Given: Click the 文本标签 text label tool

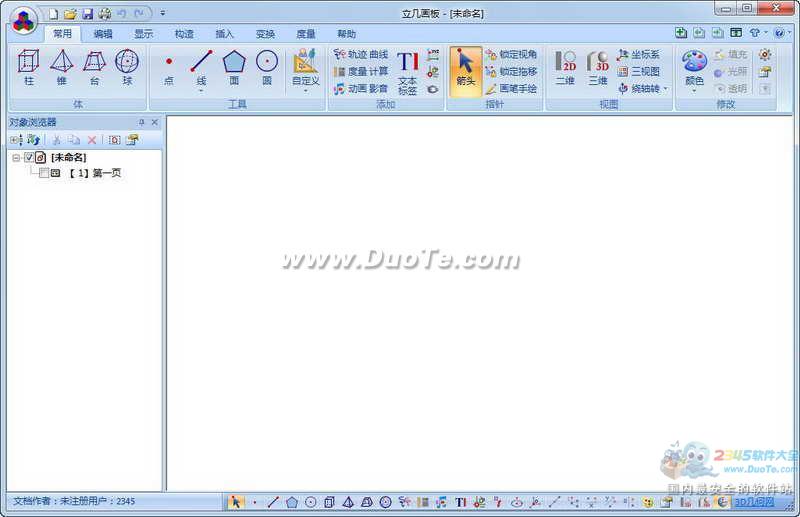Looking at the screenshot, I should click(x=408, y=72).
